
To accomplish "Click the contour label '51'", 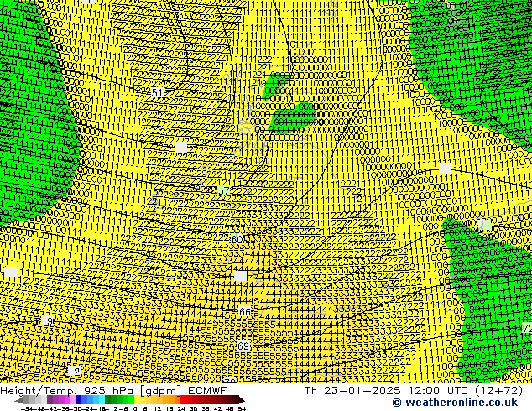I will [x=157, y=92].
